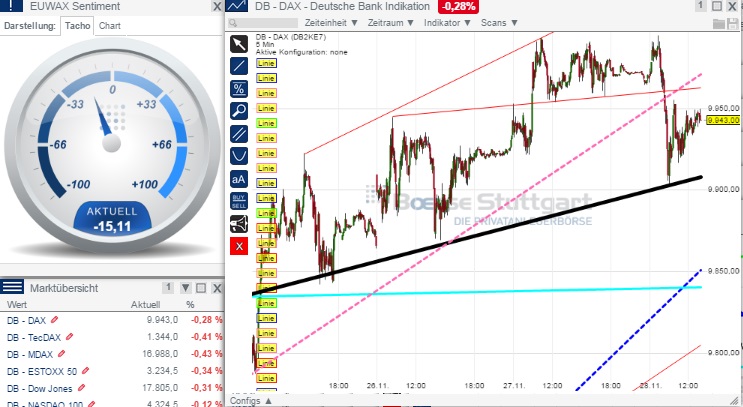Viewport: 743px width, 407px height.
Task: Click the exclamation icon of EUWAX Sentiment
Action: pyautogui.click(x=10, y=6)
